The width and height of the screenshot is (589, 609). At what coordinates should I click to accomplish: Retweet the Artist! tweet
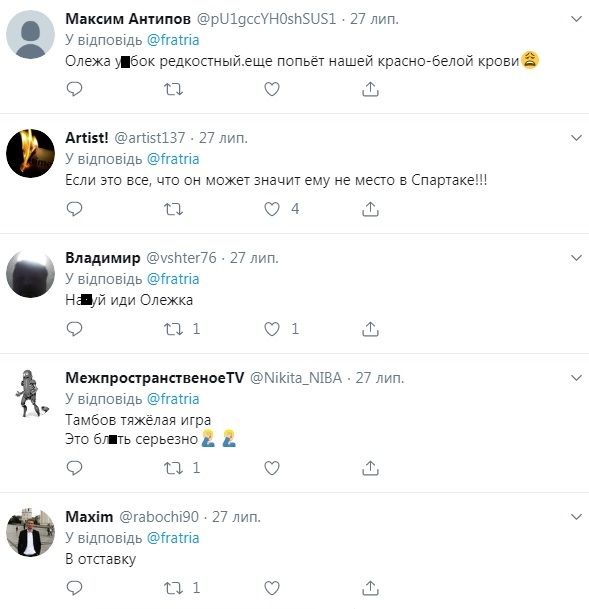pyautogui.click(x=173, y=209)
